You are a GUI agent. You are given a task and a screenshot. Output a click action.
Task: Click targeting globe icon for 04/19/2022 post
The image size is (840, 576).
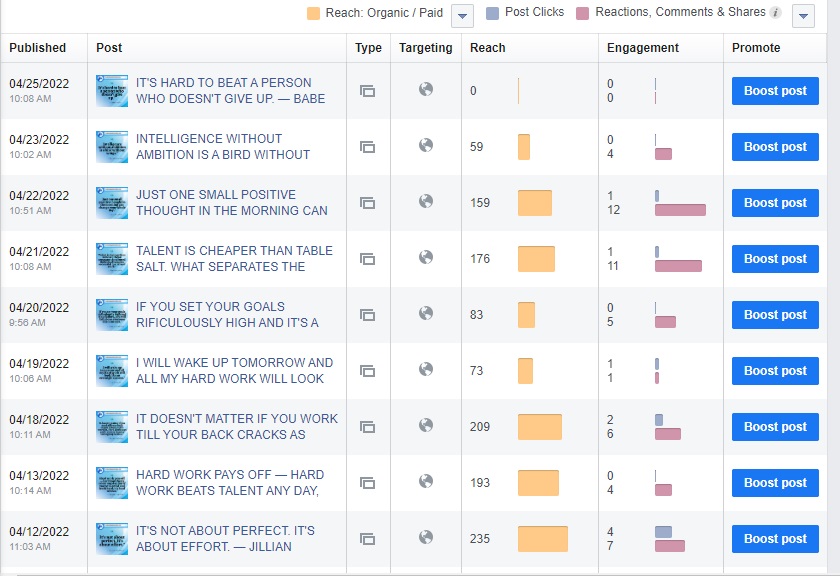[x=426, y=370]
